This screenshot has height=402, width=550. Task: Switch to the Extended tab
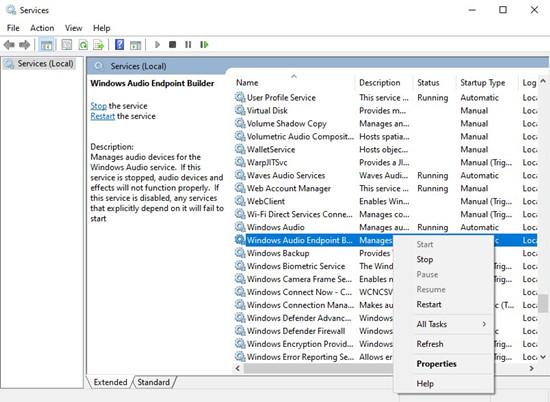pos(110,382)
